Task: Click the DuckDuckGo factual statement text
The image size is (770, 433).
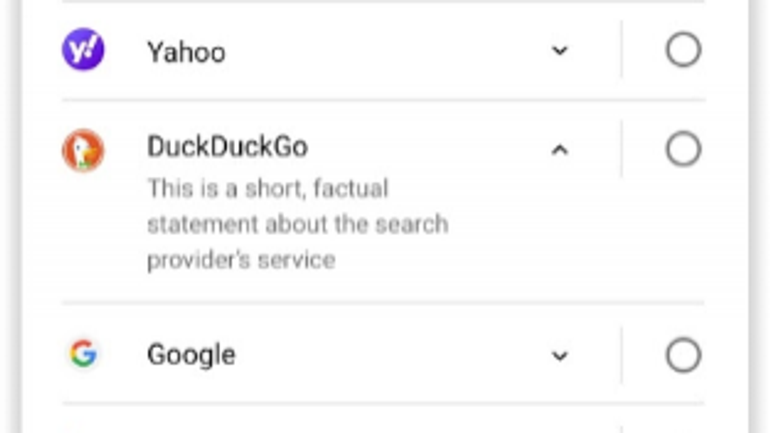Action: 297,224
